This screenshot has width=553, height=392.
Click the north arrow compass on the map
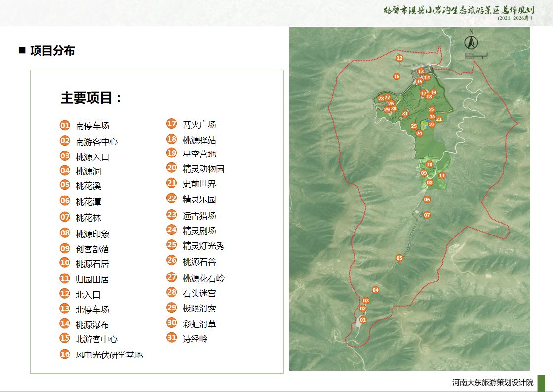pyautogui.click(x=471, y=41)
